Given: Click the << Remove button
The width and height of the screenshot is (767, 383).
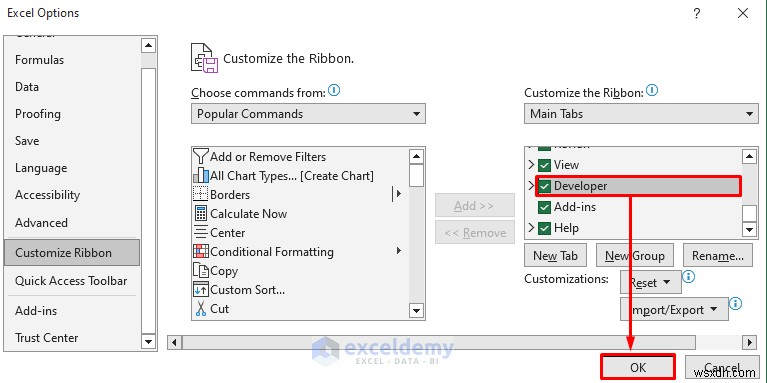Looking at the screenshot, I should tap(474, 232).
